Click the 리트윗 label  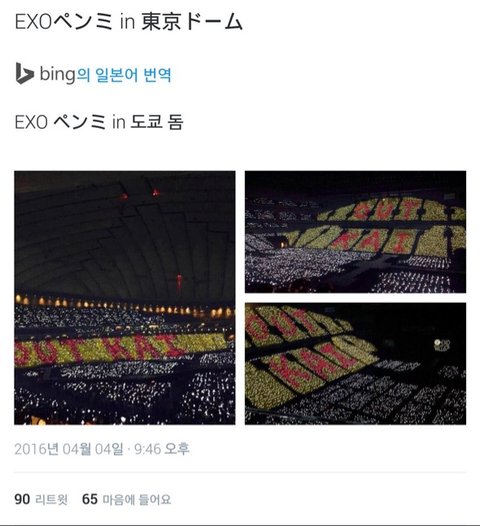click(x=52, y=499)
